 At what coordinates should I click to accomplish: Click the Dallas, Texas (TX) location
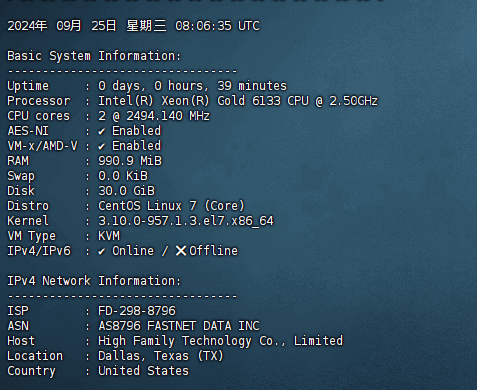coord(161,356)
